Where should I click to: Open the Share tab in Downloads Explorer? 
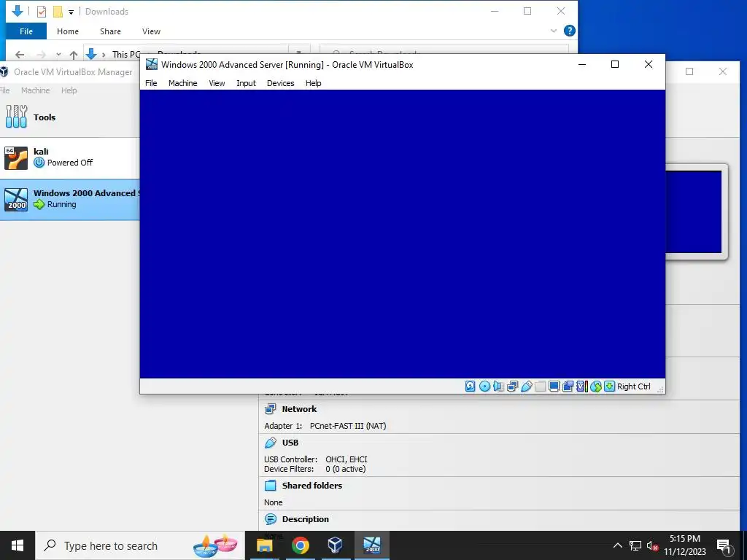coord(110,31)
